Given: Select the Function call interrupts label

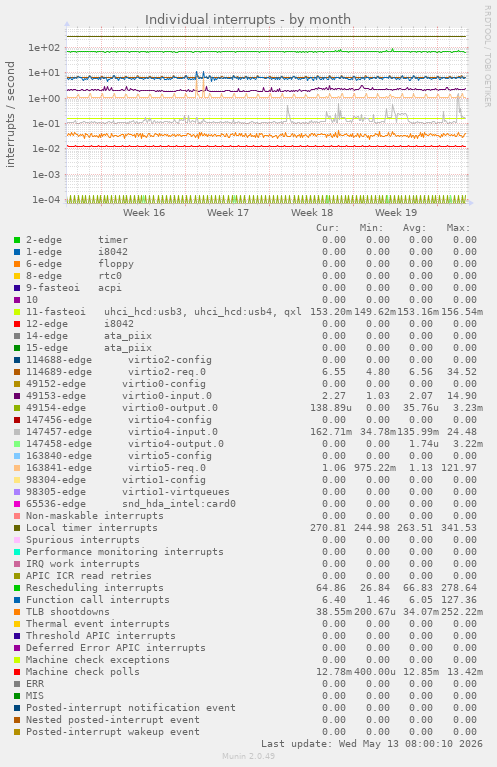Looking at the screenshot, I should click(x=97, y=600).
